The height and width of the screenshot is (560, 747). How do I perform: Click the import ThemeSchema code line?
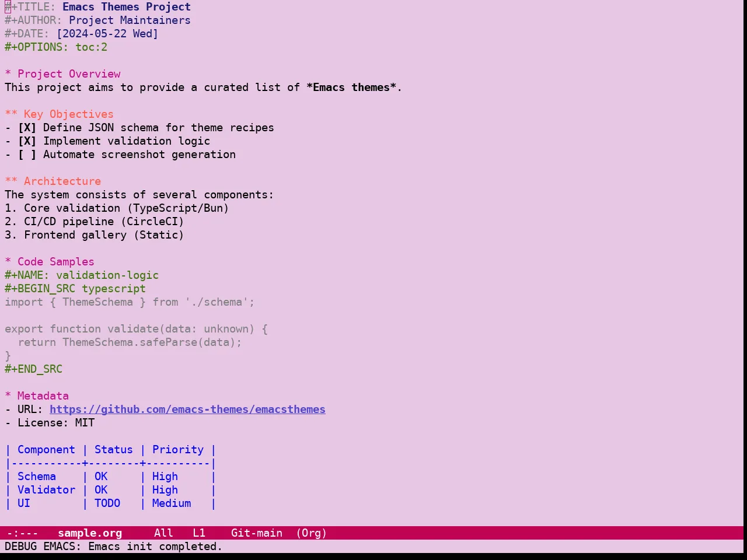click(x=130, y=302)
